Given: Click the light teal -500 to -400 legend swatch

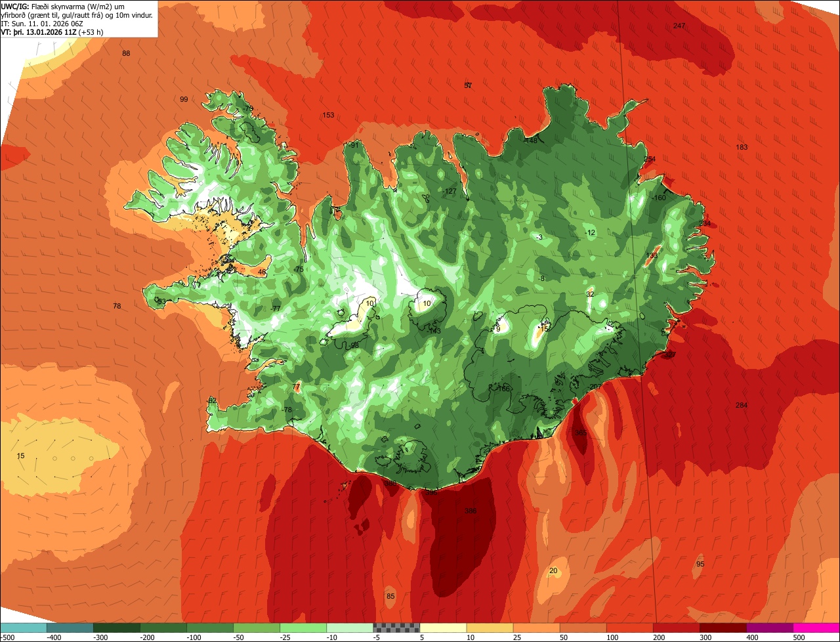Looking at the screenshot, I should 23,628.
